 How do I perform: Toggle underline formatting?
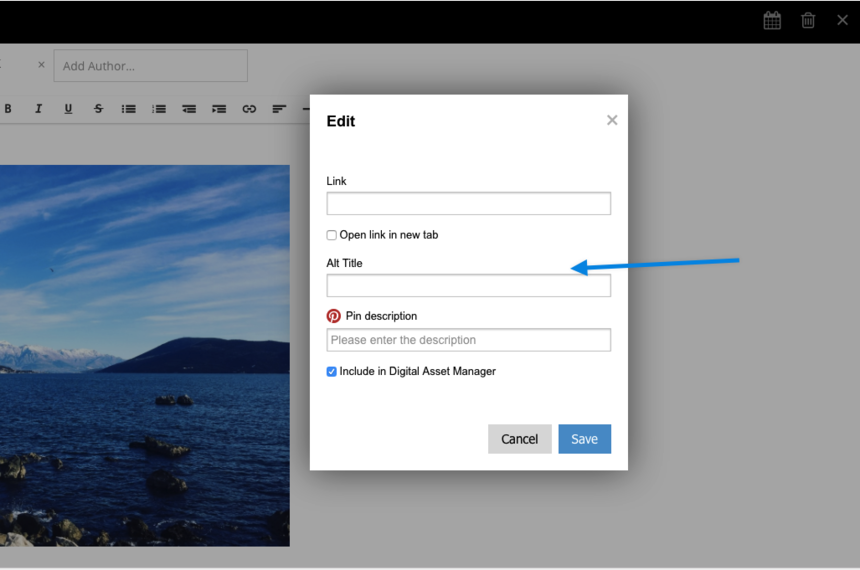pos(68,109)
